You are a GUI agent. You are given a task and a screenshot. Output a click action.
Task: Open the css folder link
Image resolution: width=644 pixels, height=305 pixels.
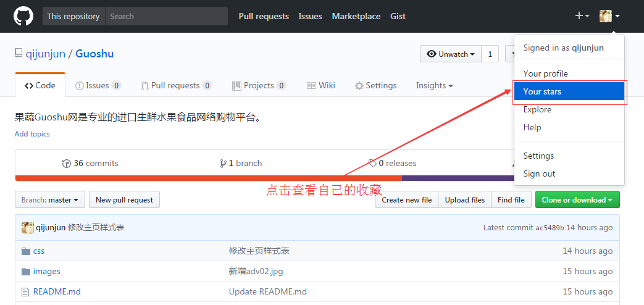tap(39, 251)
